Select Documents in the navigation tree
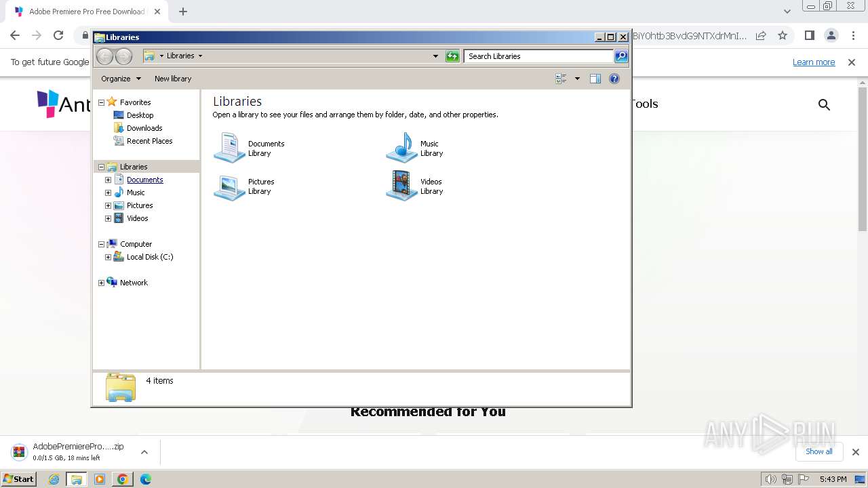The width and height of the screenshot is (868, 488). click(144, 180)
